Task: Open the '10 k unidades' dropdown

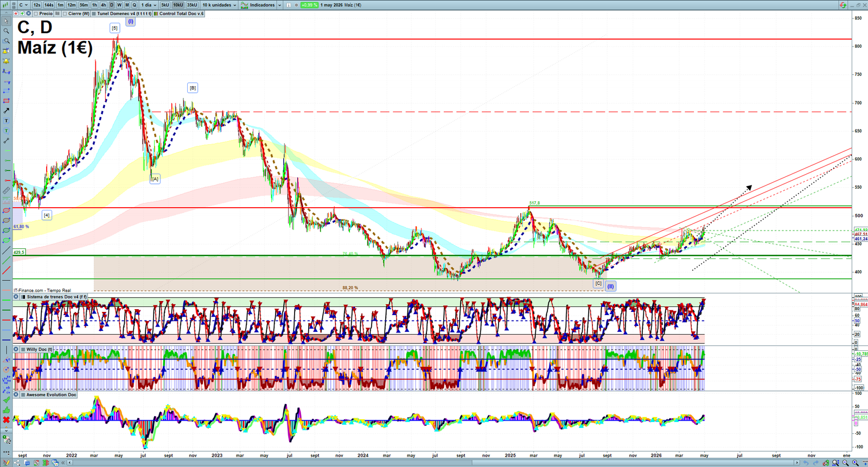Action: click(x=219, y=5)
